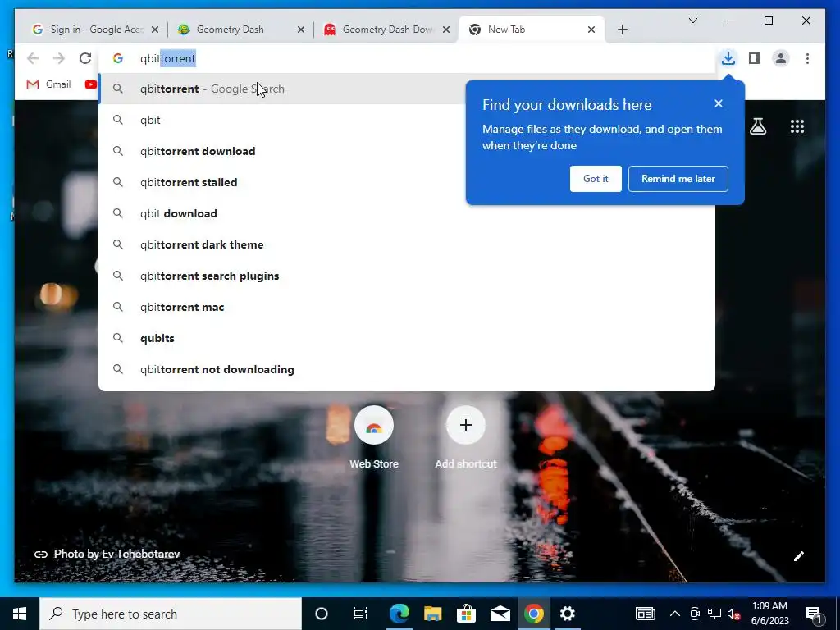Open the Web Store shortcut
This screenshot has height=630, width=840.
(374, 436)
